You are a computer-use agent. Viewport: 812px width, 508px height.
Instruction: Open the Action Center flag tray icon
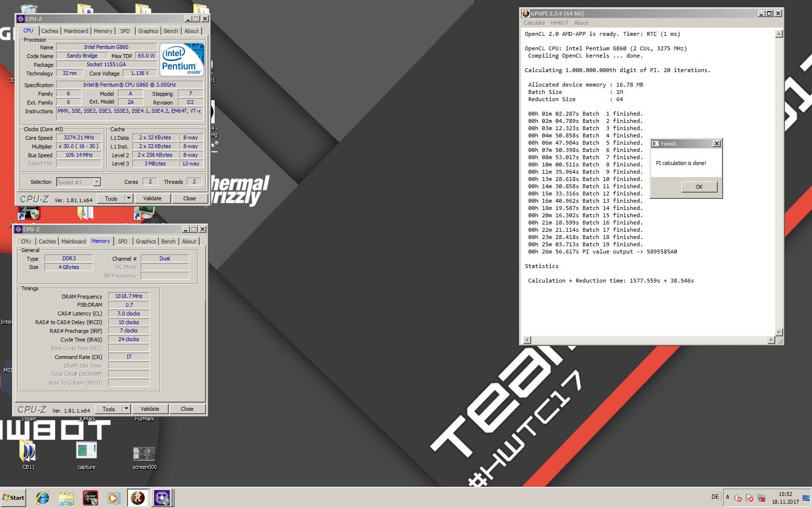750,498
